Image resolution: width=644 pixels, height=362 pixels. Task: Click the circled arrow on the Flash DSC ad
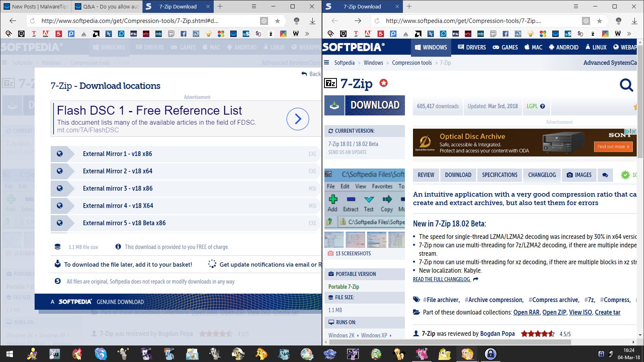[298, 119]
